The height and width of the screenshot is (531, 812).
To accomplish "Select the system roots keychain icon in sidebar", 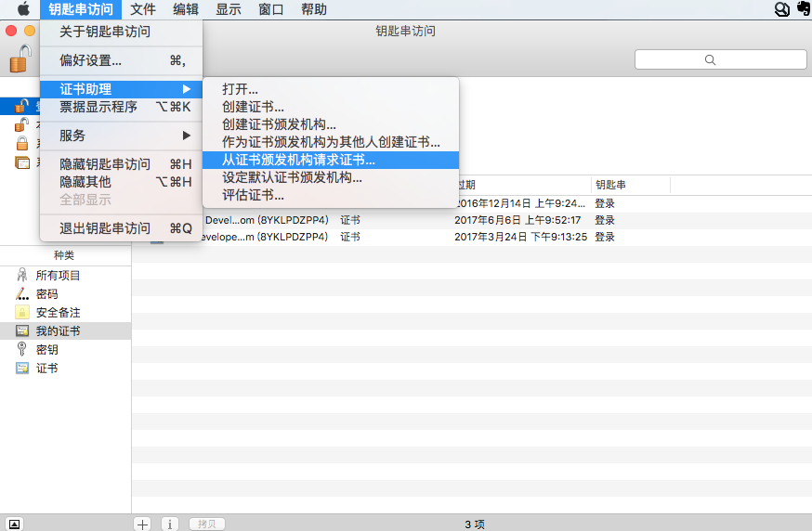I will click(x=21, y=162).
